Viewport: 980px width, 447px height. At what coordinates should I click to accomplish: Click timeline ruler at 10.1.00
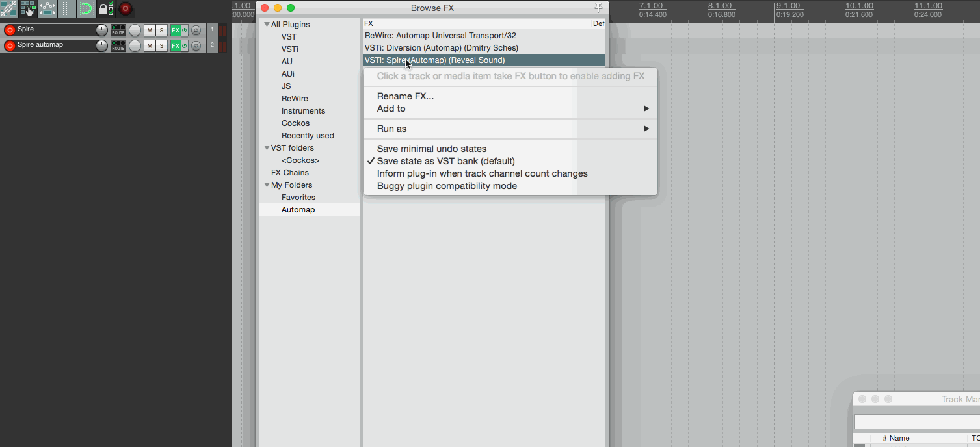coord(859,6)
